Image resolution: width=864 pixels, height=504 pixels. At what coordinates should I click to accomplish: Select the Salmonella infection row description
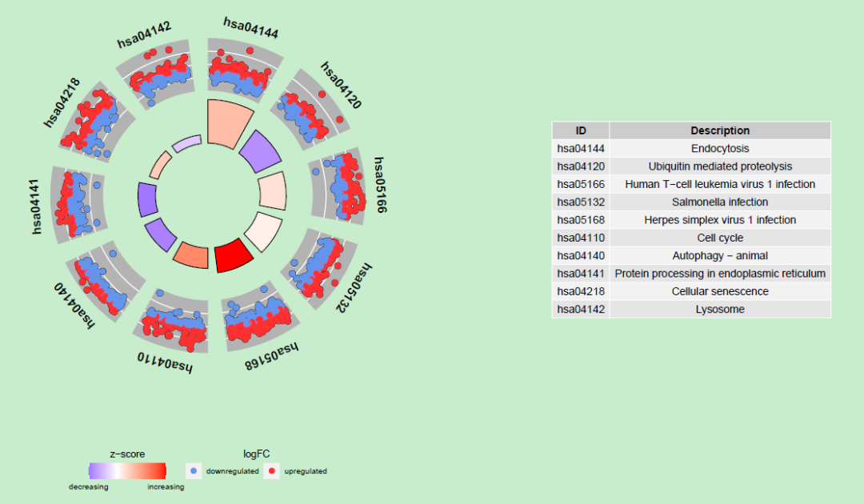tap(720, 202)
